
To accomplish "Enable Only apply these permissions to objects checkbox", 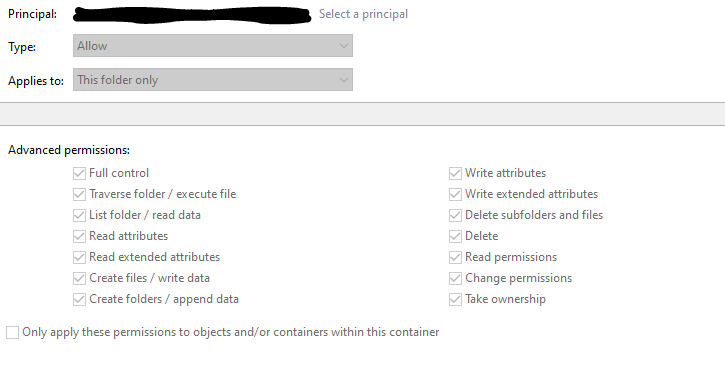I will click(x=12, y=332).
